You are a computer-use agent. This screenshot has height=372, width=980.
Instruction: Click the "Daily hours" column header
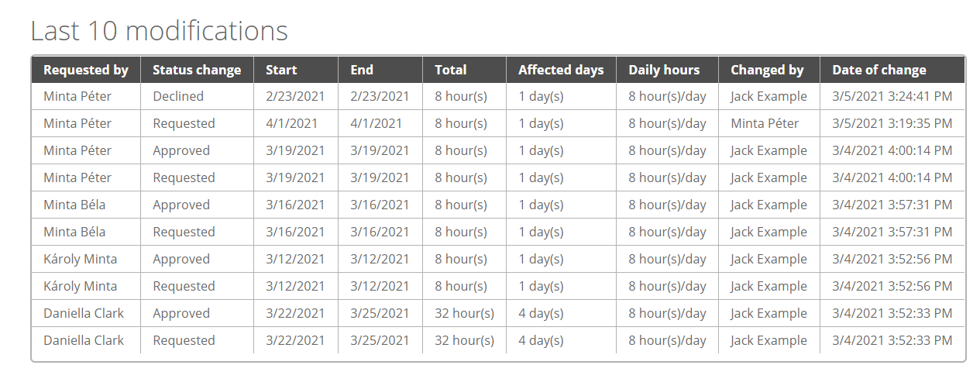point(664,70)
